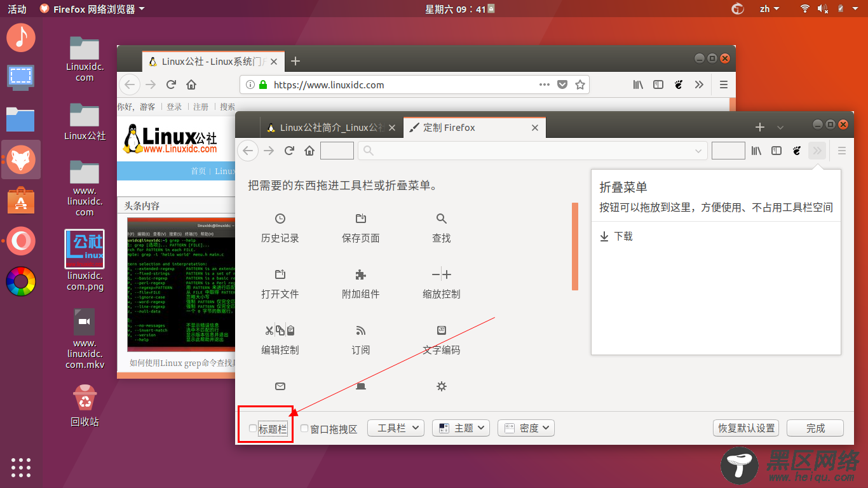Launch Rhythmbox music icon in dock
868x488 pixels.
tap(21, 37)
